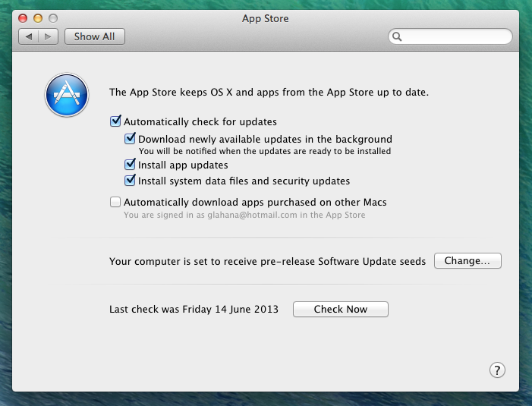
Task: Click the App Store window title
Action: click(x=266, y=19)
